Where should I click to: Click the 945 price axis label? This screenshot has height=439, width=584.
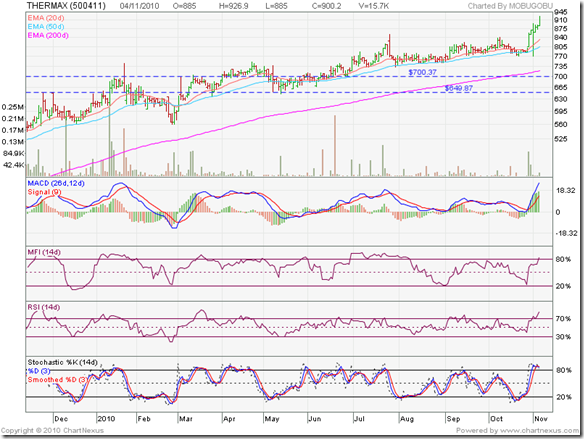pyautogui.click(x=561, y=12)
